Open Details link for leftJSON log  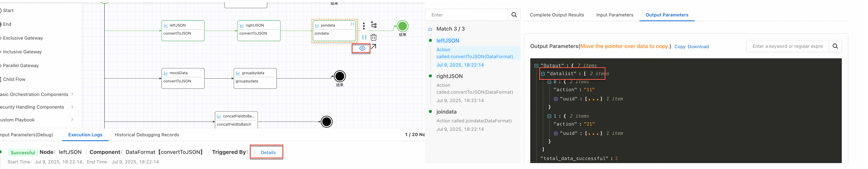268,153
